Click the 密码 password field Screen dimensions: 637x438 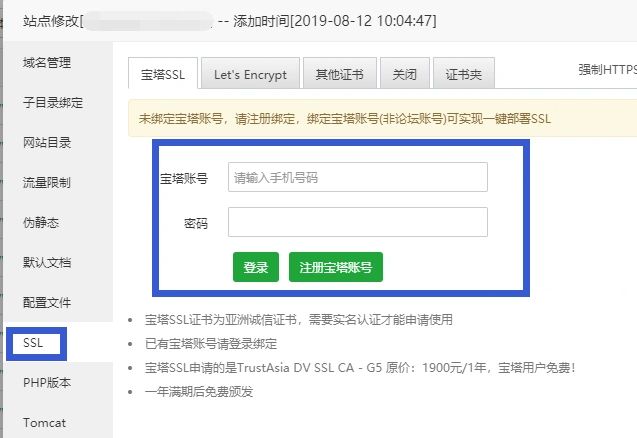(357, 222)
